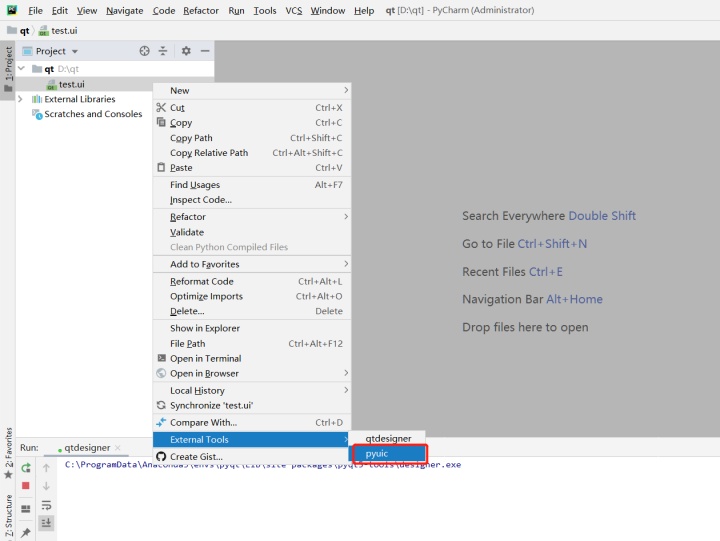This screenshot has height=541, width=720.
Task: Expand the New submenu arrow
Action: click(x=346, y=90)
